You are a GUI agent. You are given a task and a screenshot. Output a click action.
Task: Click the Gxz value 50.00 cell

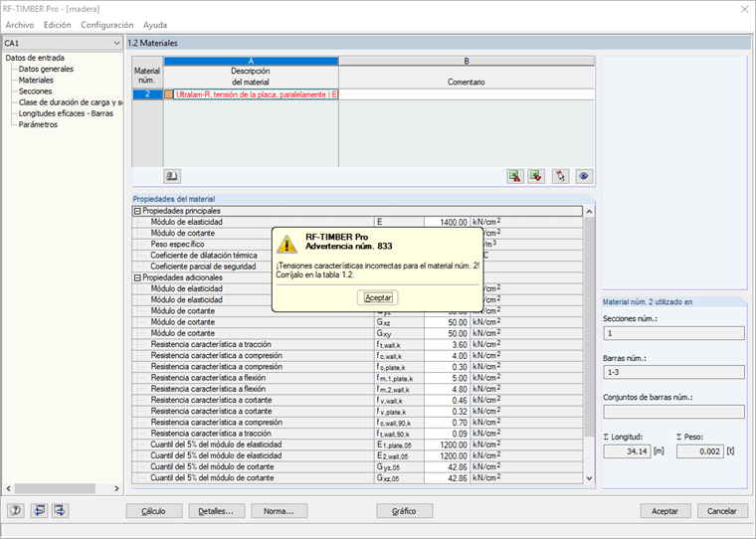pos(447,322)
